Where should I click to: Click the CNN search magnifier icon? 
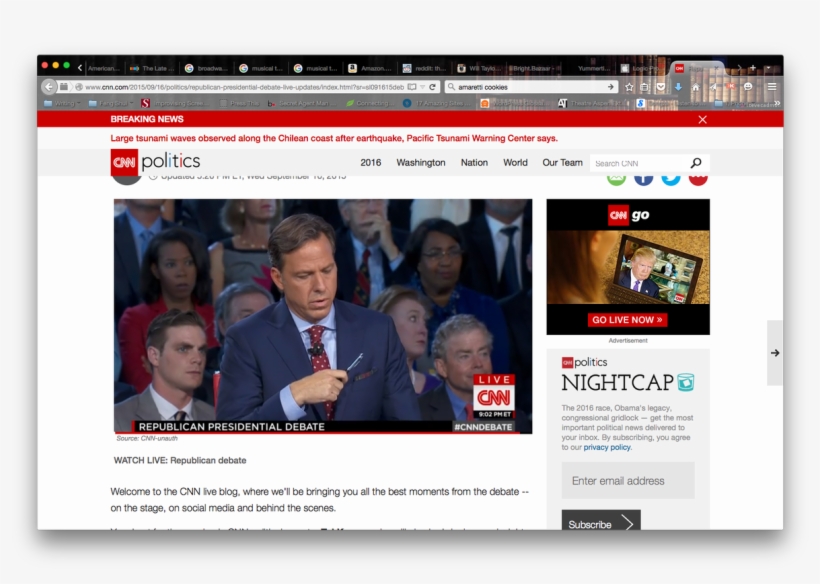point(695,163)
